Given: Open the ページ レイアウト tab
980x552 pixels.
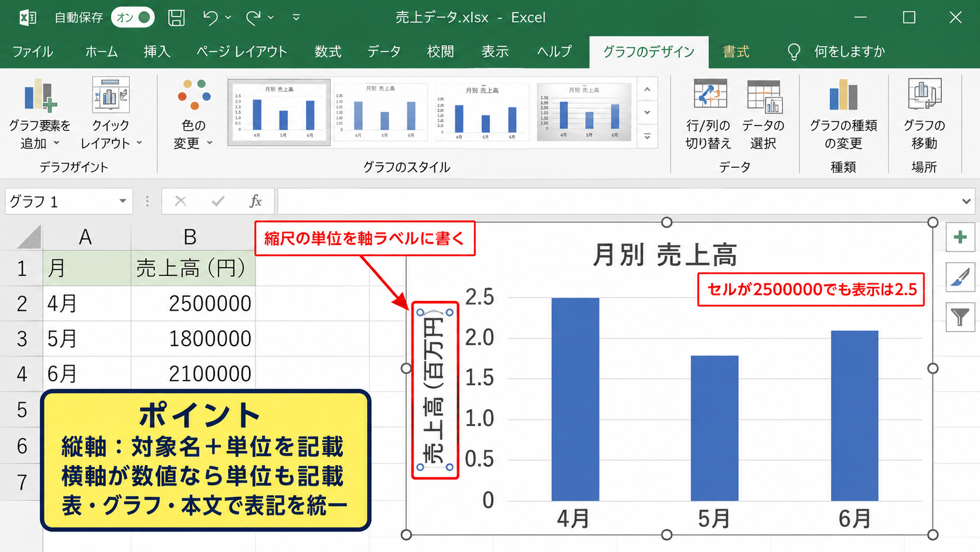Looking at the screenshot, I should (242, 52).
